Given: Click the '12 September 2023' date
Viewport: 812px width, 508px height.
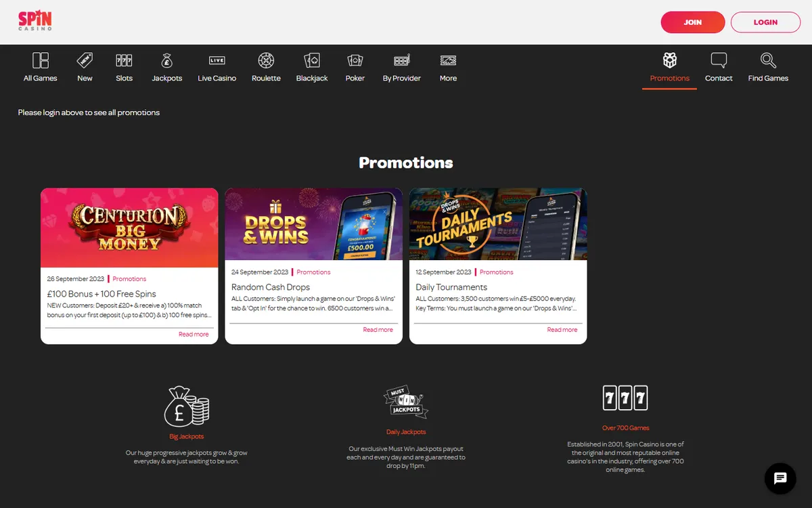Looking at the screenshot, I should coord(444,272).
